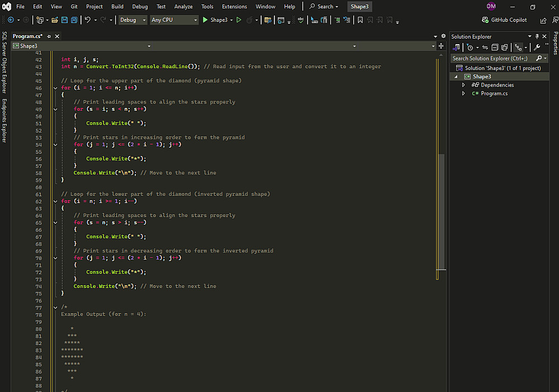
Task: Click the Undo arrow icon
Action: tap(87, 20)
